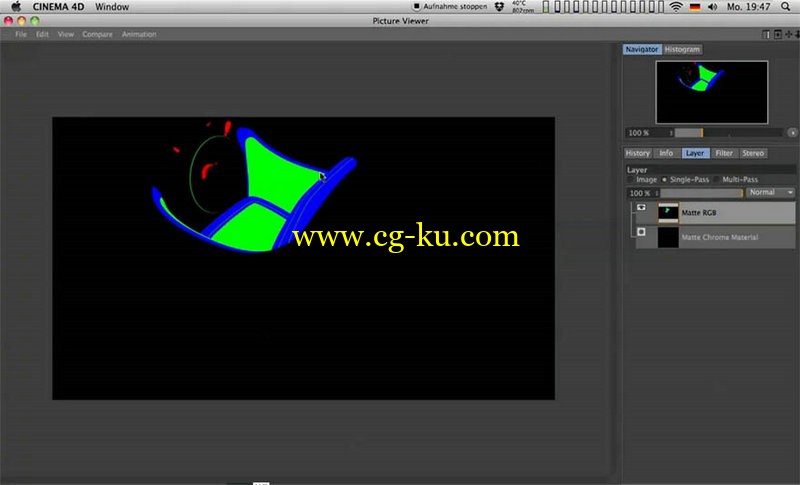Click the move arrows icon top right
Screen dimensions: 800x485
point(789,34)
